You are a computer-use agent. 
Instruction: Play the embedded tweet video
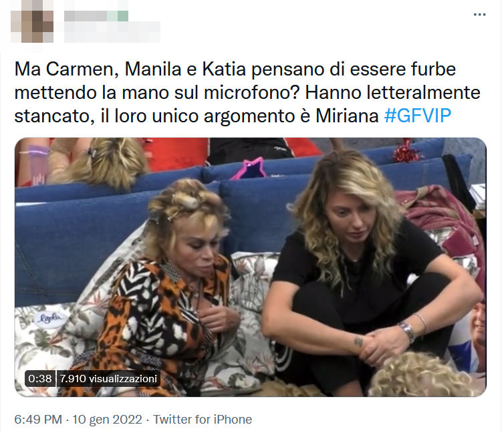click(251, 267)
